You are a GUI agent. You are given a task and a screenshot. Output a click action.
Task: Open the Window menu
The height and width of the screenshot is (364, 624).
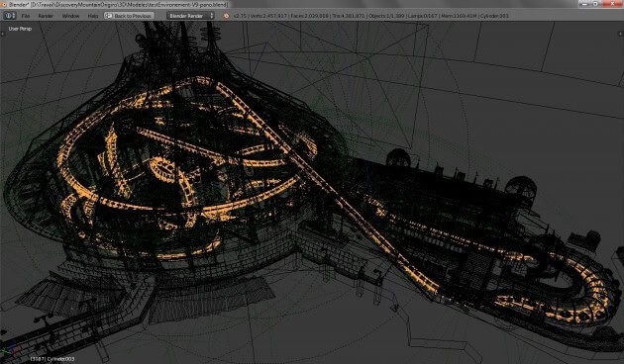click(x=70, y=16)
